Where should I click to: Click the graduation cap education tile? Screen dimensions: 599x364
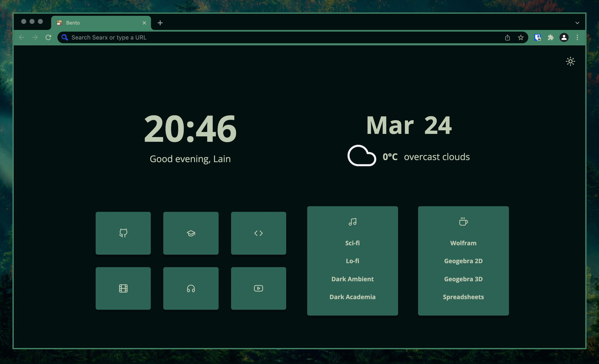pos(191,233)
